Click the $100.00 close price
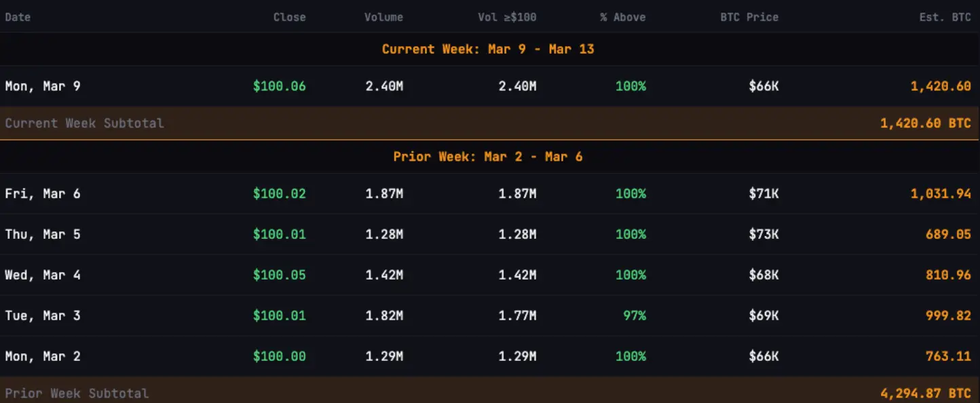 point(280,356)
